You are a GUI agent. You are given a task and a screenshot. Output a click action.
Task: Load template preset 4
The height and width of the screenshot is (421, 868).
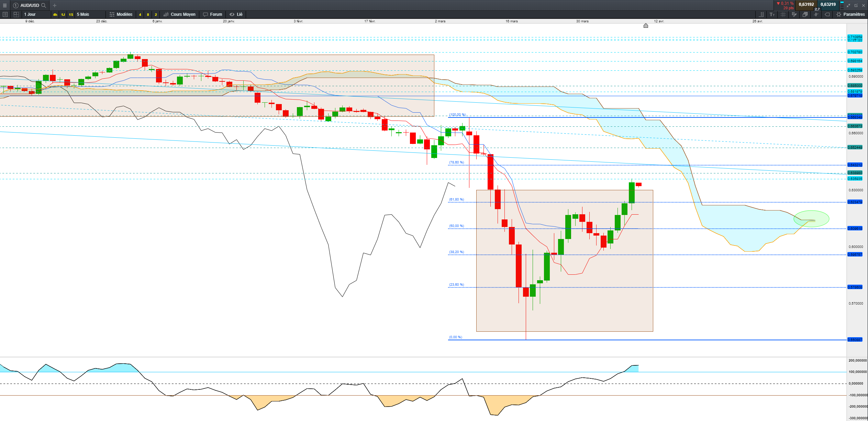point(140,14)
